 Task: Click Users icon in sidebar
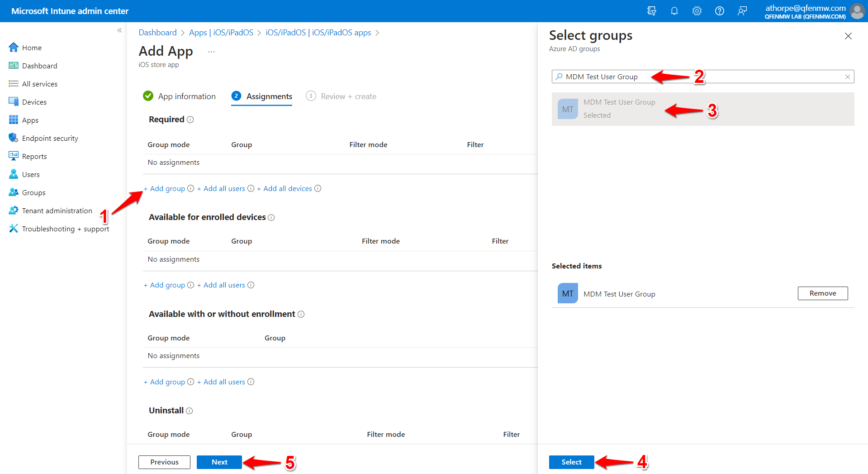click(14, 174)
